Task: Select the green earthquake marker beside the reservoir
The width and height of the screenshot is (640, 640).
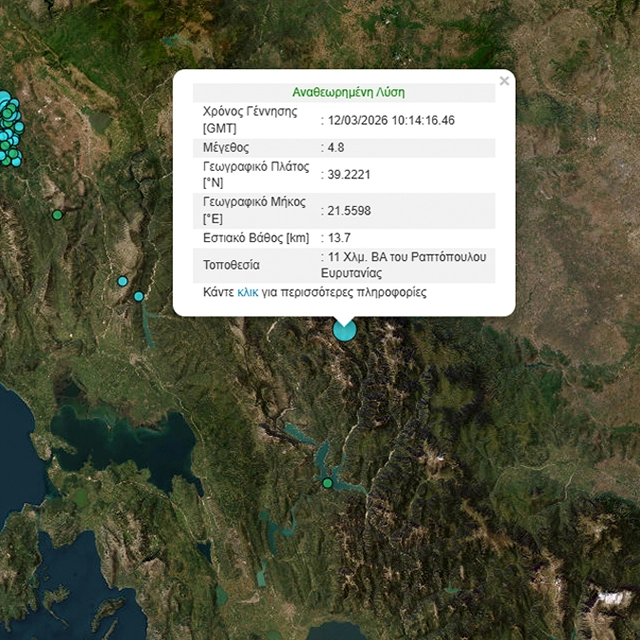Action: click(327, 483)
